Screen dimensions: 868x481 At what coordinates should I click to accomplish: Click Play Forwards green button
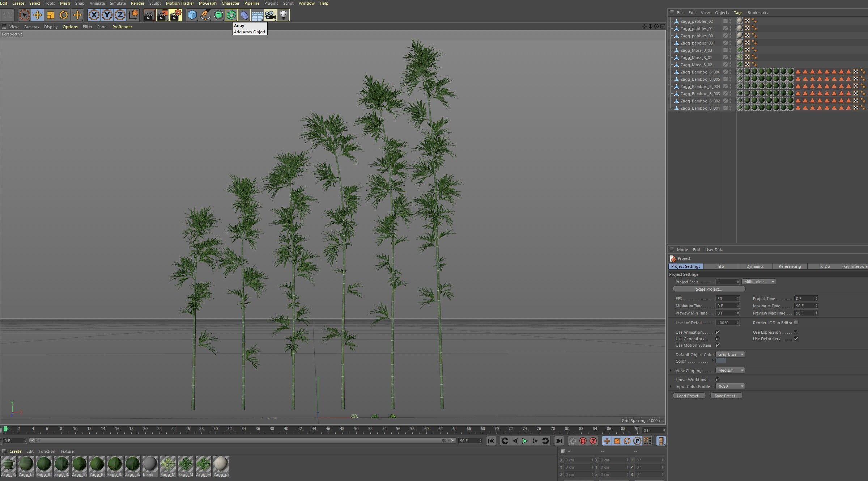[525, 440]
